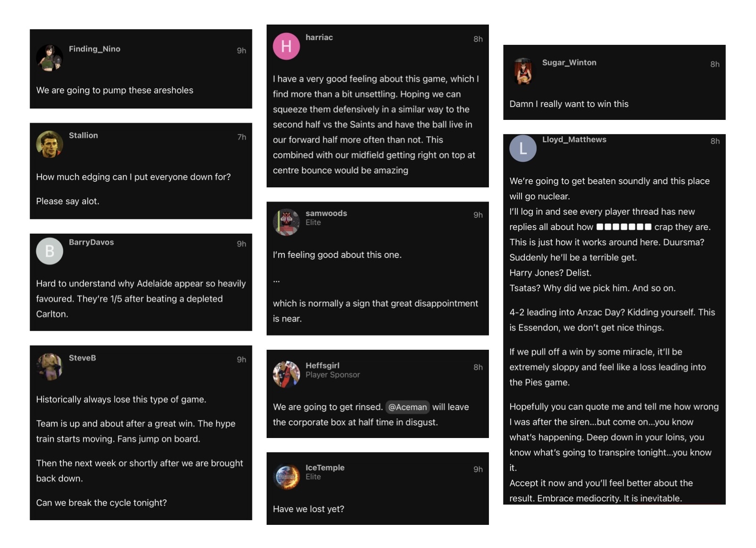Click the harriac username
The height and width of the screenshot is (548, 756).
(319, 37)
